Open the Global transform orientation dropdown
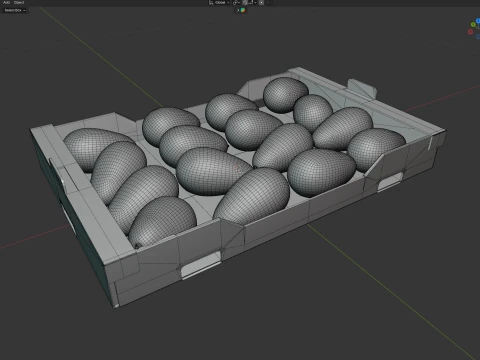Screen dimensions: 480x360 tap(219, 3)
